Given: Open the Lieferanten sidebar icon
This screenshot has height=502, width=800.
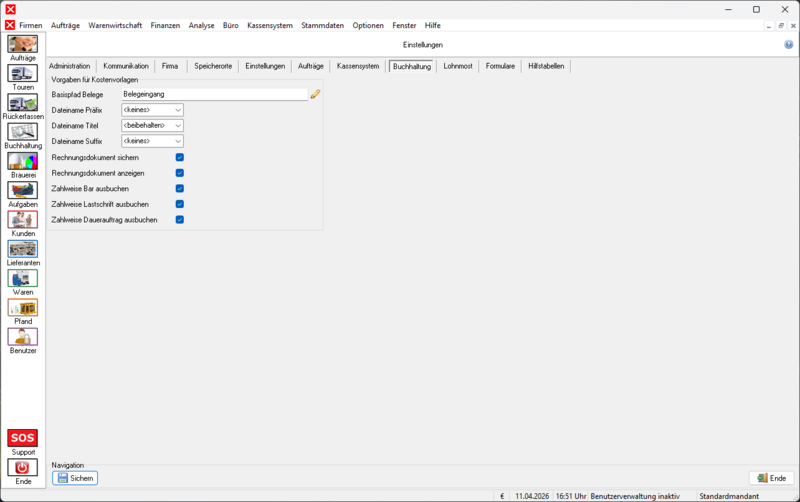Looking at the screenshot, I should pos(22,249).
